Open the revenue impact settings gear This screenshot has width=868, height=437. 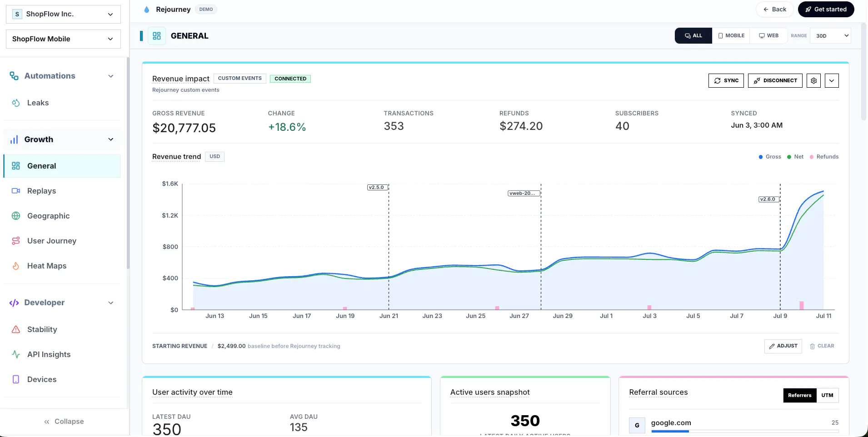pyautogui.click(x=813, y=80)
